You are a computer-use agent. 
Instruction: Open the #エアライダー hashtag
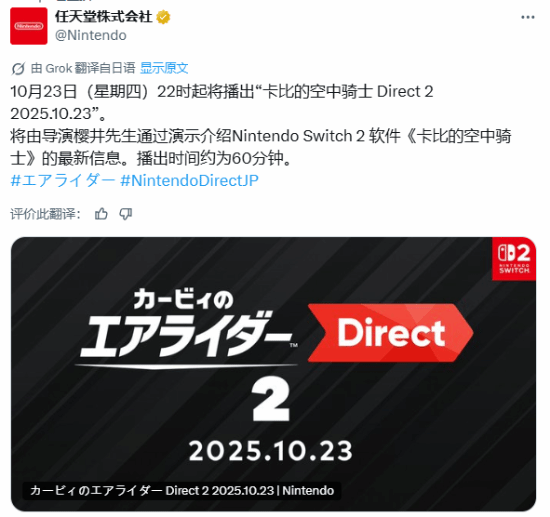(x=63, y=181)
